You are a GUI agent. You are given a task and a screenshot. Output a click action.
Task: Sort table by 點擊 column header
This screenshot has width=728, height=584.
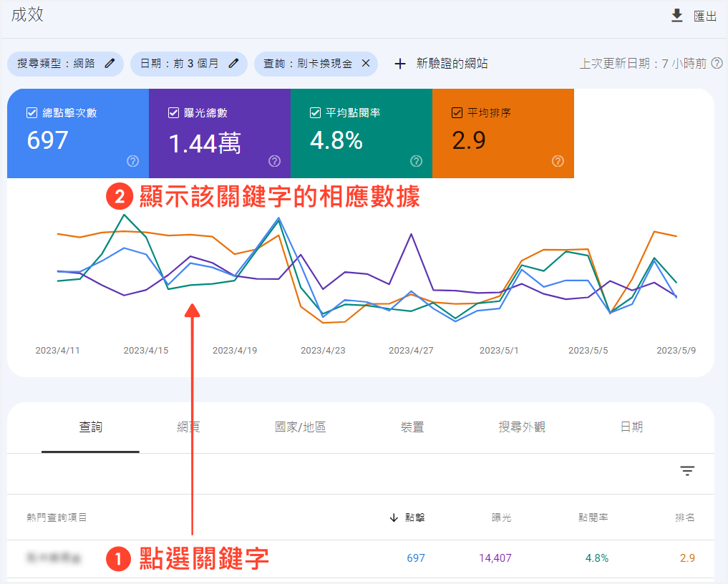click(414, 517)
